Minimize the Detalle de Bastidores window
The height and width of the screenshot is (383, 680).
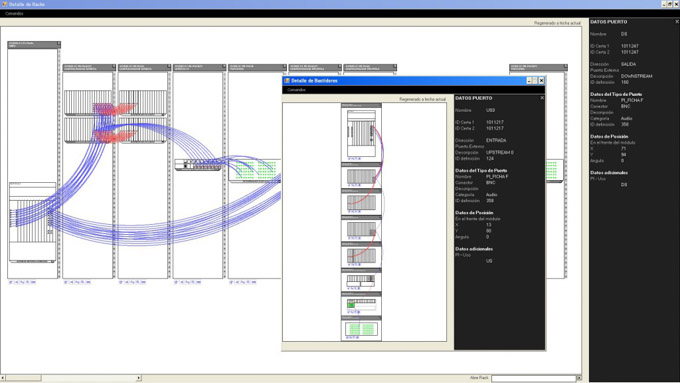pos(529,81)
